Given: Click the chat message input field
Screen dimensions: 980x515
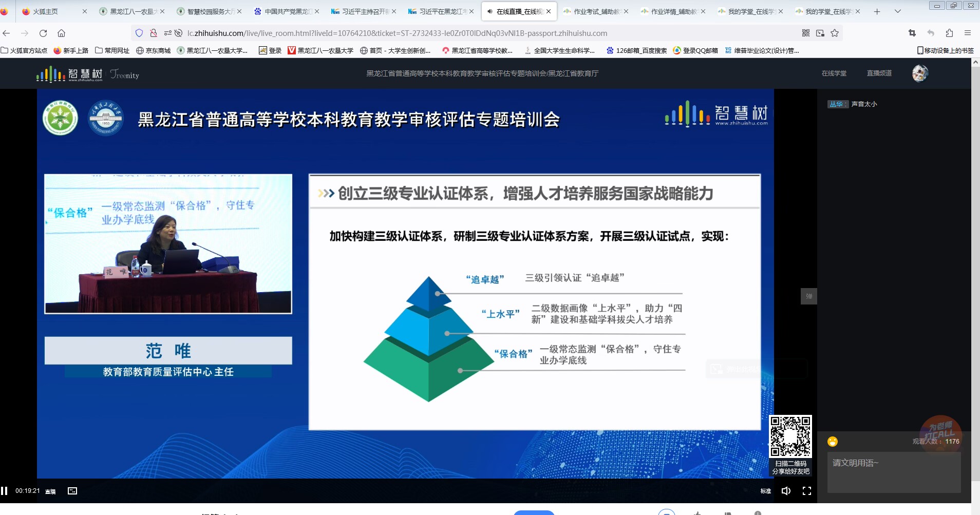Looking at the screenshot, I should [x=893, y=472].
